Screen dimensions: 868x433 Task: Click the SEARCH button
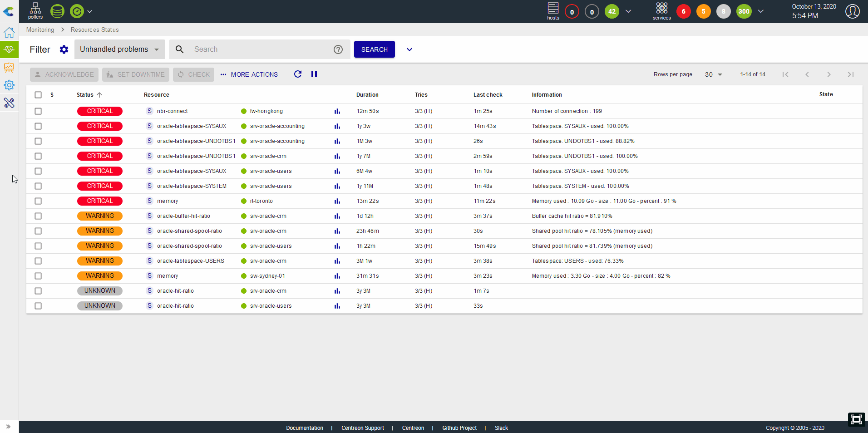point(375,49)
